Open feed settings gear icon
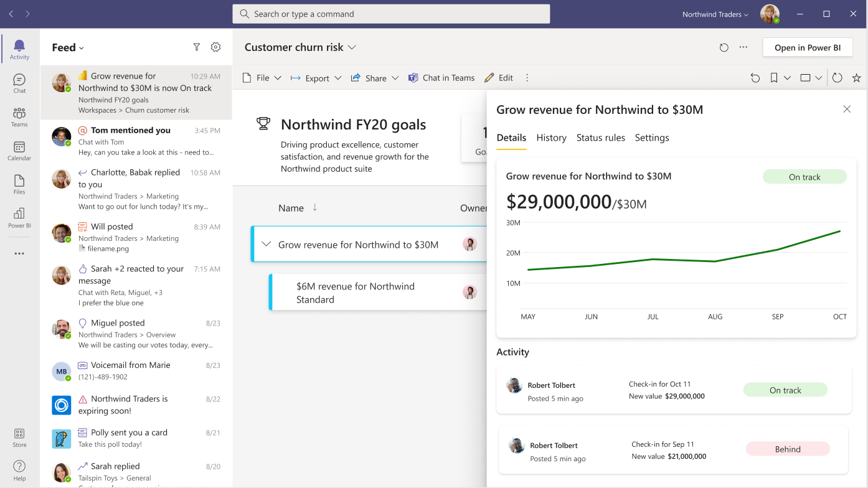Viewport: 868px width, 488px height. [x=215, y=47]
